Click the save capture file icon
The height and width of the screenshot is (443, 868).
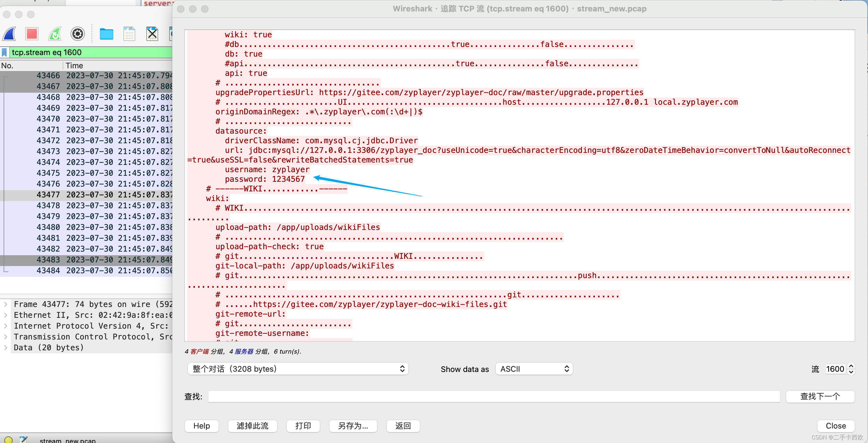[x=129, y=34]
